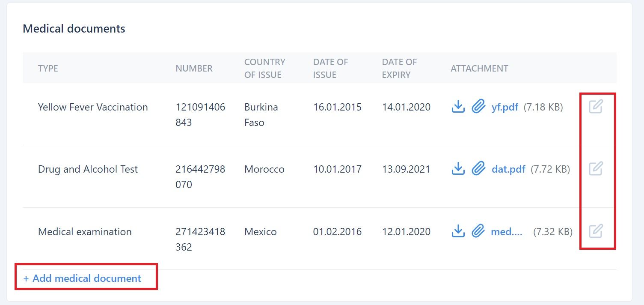Click the TYPE column header
Image resolution: width=644 pixels, height=305 pixels.
(48, 69)
